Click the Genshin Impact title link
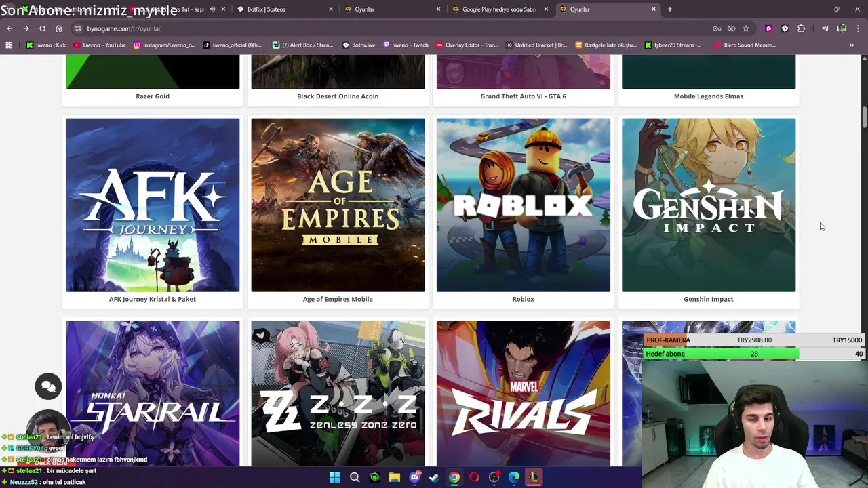 pyautogui.click(x=709, y=299)
